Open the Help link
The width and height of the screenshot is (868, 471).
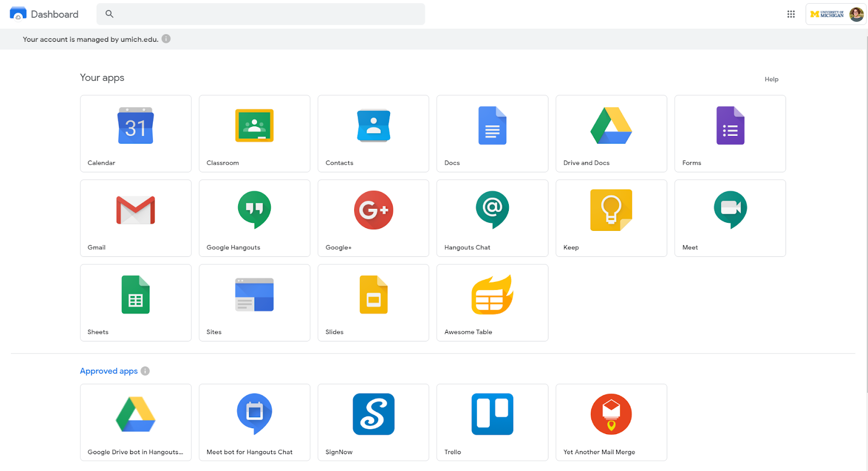(771, 79)
